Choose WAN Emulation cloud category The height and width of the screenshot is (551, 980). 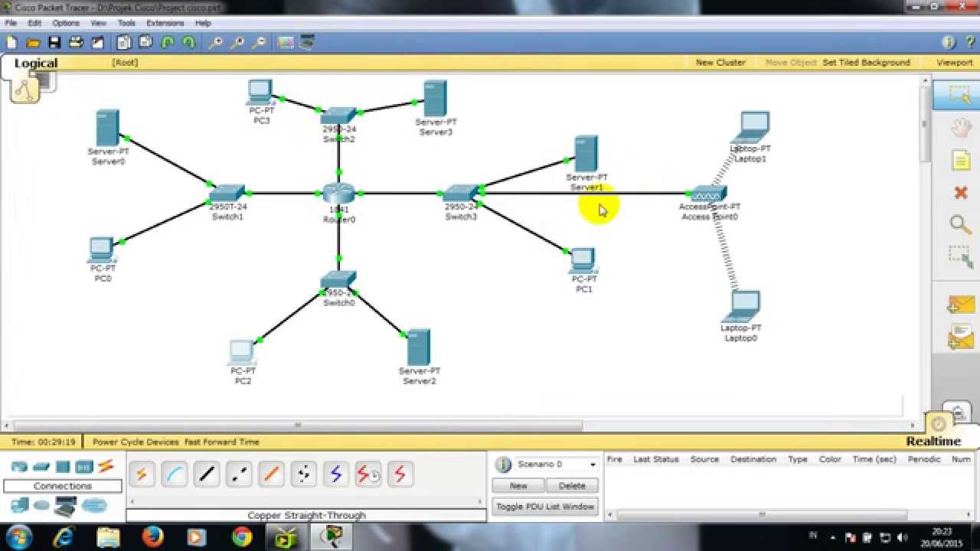tap(42, 505)
